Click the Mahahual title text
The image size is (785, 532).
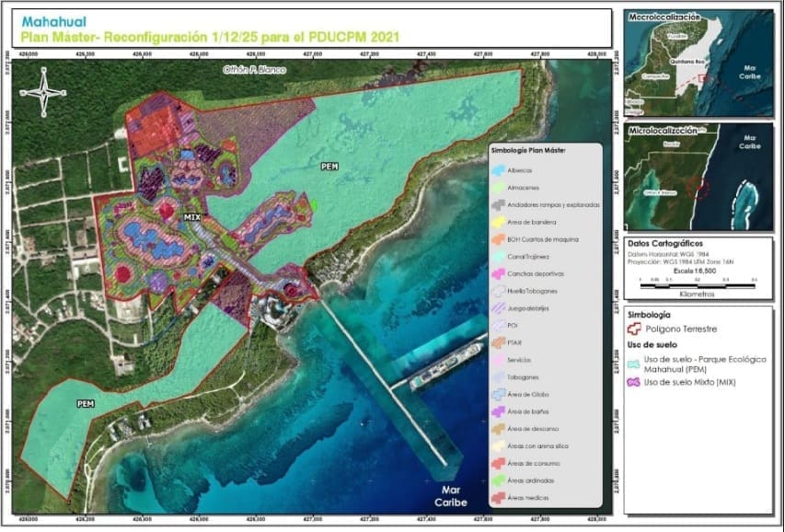click(49, 18)
